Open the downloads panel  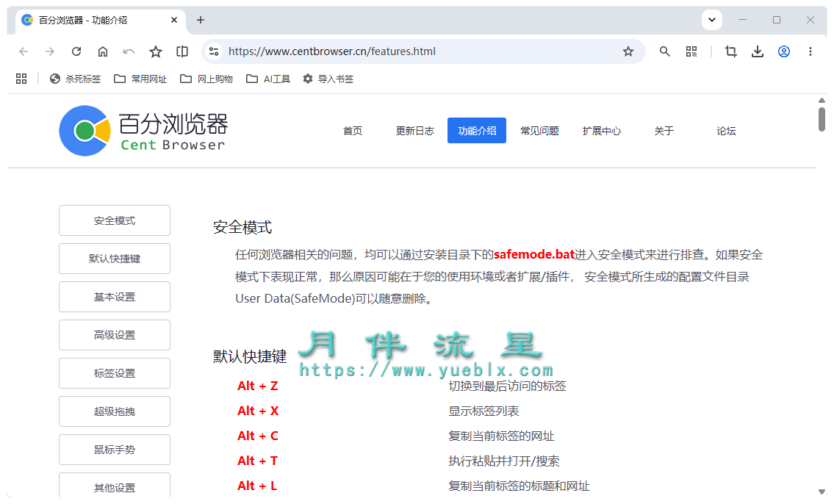(758, 51)
